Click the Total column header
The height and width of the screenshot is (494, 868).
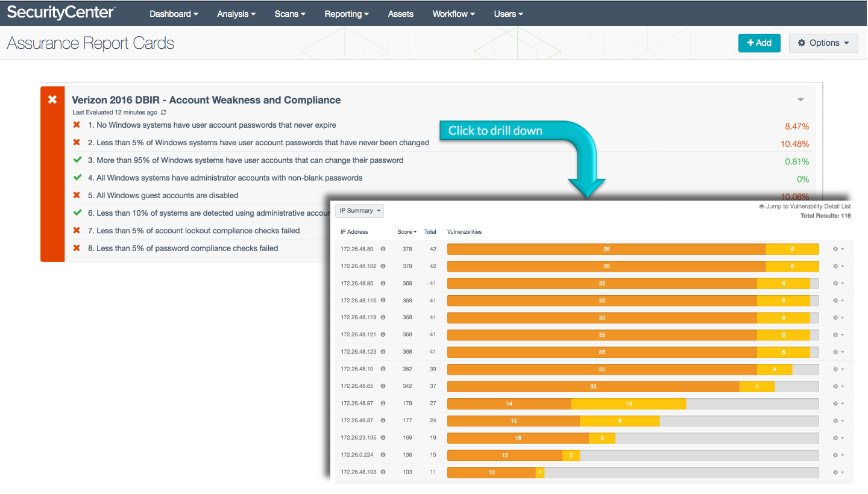(x=430, y=232)
